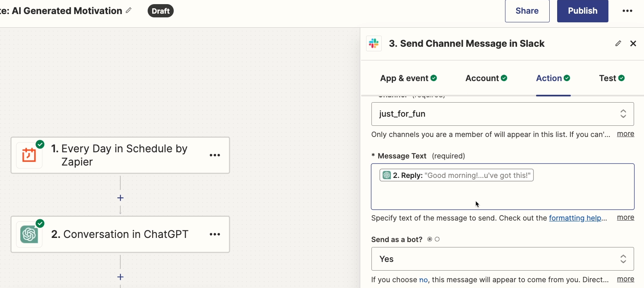The image size is (644, 288).
Task: Click the 'Message Text' field label
Action: 402,156
